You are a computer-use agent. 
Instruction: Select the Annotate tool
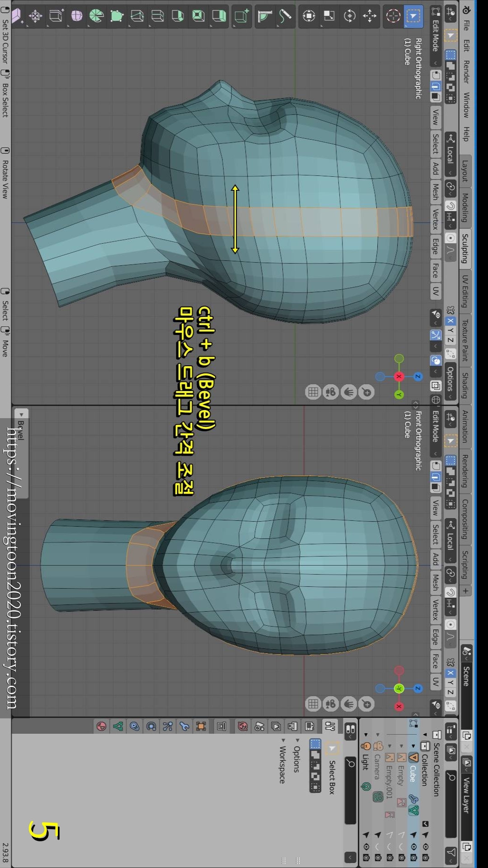285,16
